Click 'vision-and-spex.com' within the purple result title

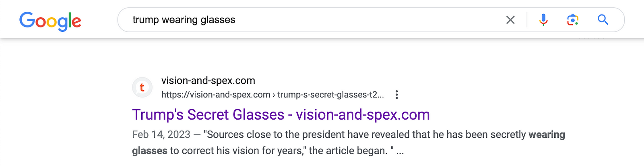(363, 115)
